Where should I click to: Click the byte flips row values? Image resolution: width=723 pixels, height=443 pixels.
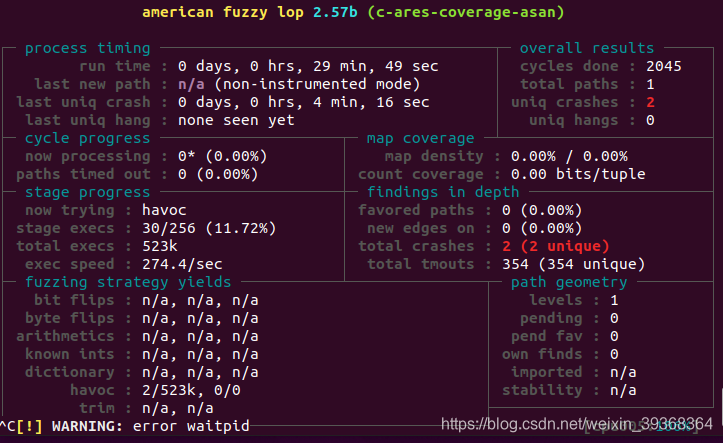point(200,318)
